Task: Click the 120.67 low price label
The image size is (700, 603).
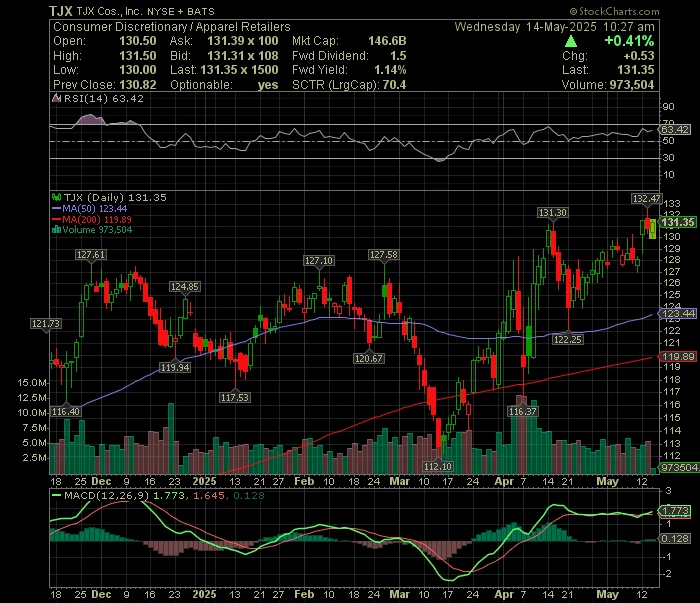Action: [x=368, y=358]
